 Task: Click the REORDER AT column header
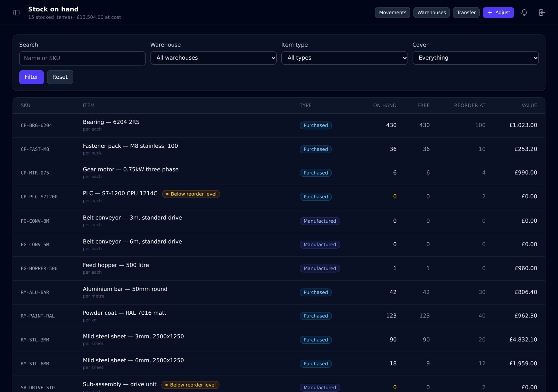470,106
